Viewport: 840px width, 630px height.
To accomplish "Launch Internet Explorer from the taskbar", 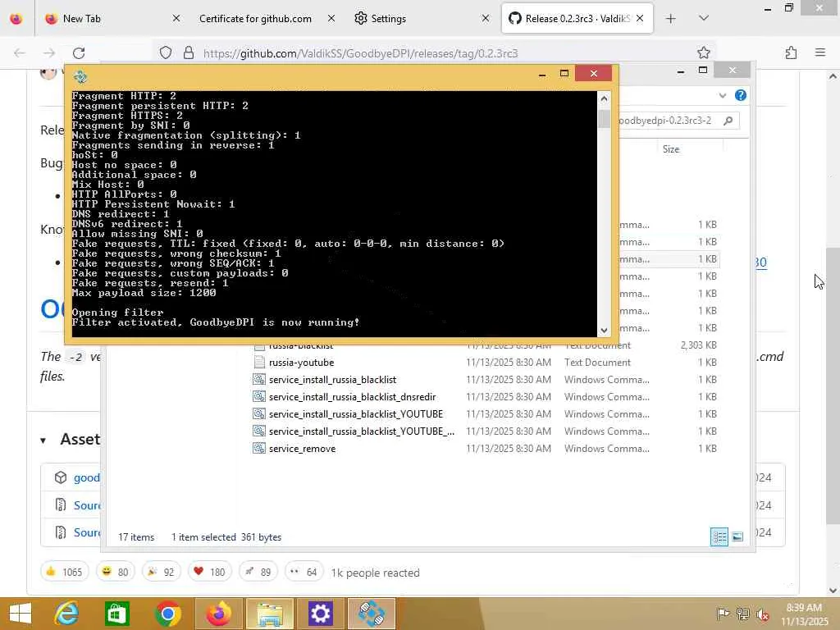I will [x=66, y=614].
